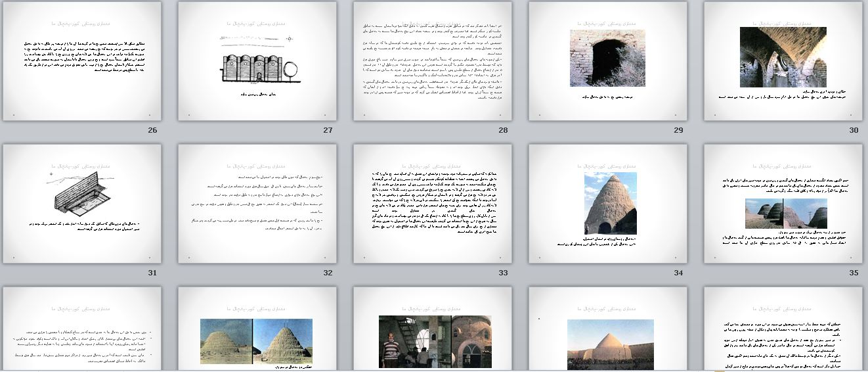Pick slide 32 bulleted text thumbnail
This screenshot has width=868, height=372.
tap(257, 204)
